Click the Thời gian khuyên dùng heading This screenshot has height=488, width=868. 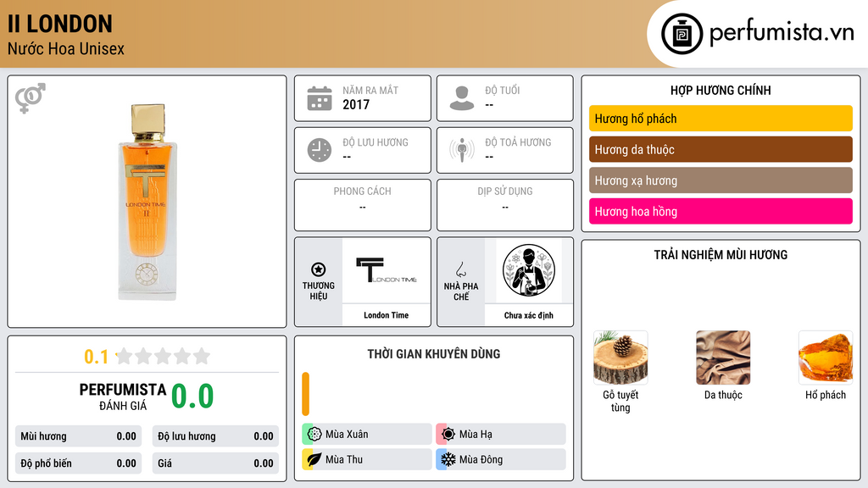[x=434, y=354]
